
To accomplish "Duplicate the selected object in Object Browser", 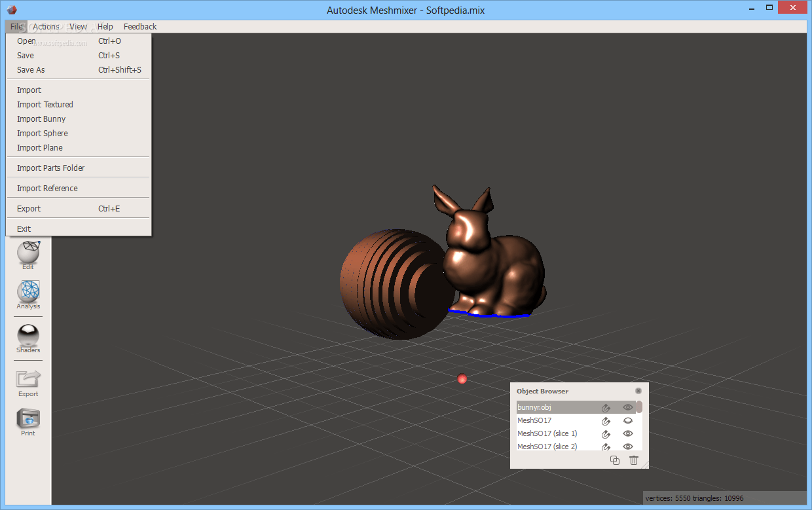I will 614,460.
